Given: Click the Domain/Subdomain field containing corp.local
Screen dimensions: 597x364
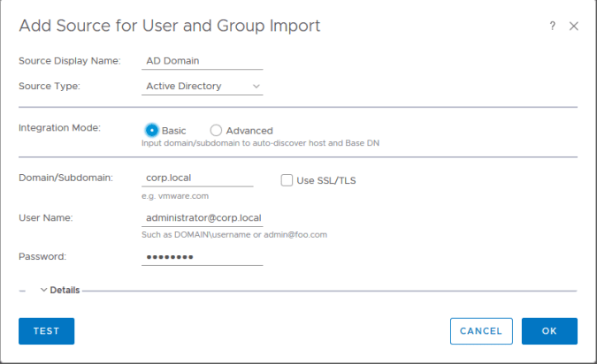Looking at the screenshot, I should pos(197,178).
